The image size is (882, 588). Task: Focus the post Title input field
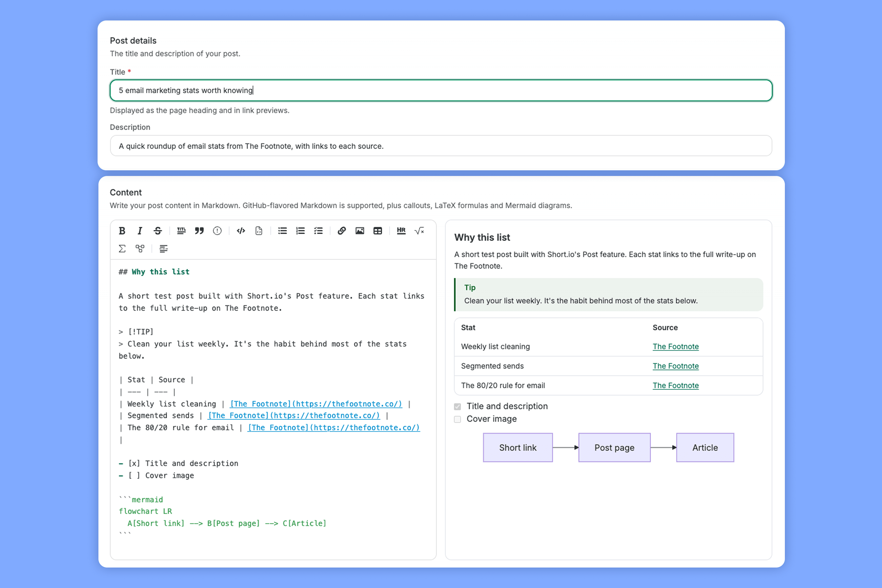[441, 90]
